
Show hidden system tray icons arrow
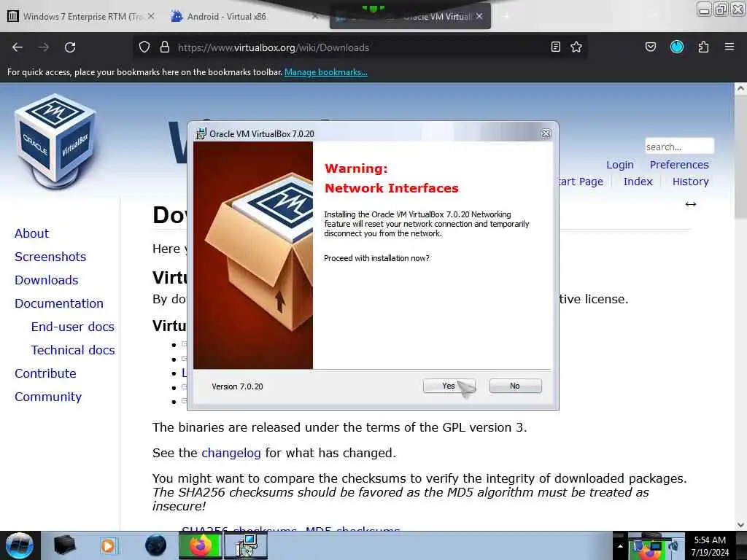tap(620, 546)
